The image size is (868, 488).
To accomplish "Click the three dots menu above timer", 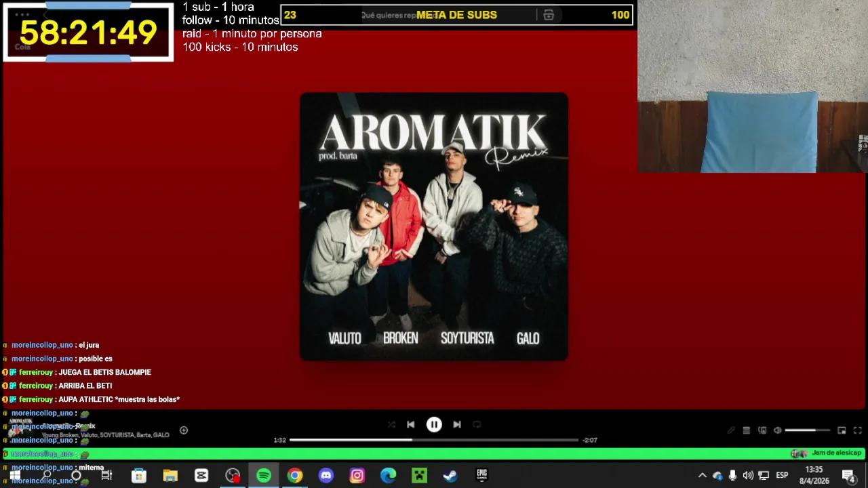I will (x=22, y=14).
